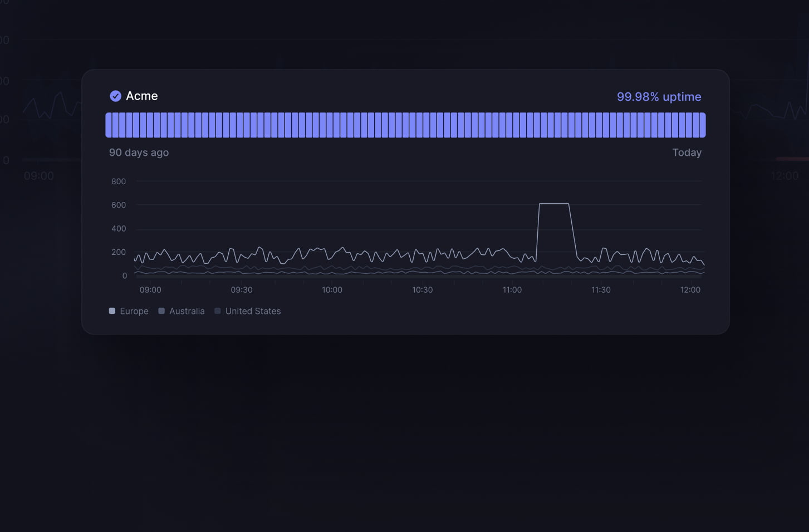Hide the Australia series via its legend label
The image size is (809, 532).
coord(187,311)
